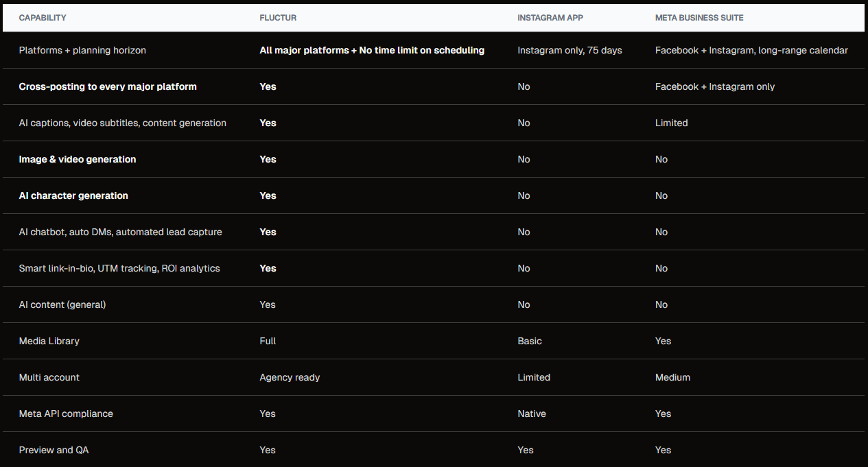Click the 'Meta API compliance' row label
Viewport: 868px width, 467px height.
66,414
